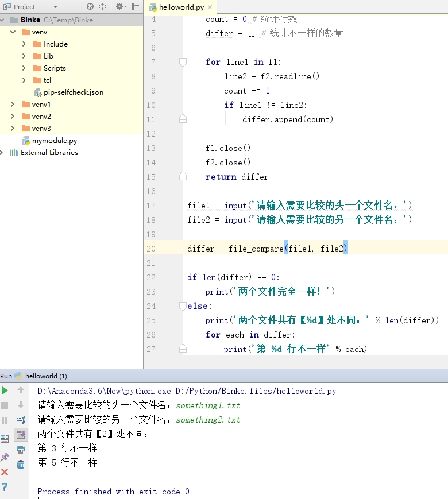Click 'return differ' code line

[x=237, y=177]
